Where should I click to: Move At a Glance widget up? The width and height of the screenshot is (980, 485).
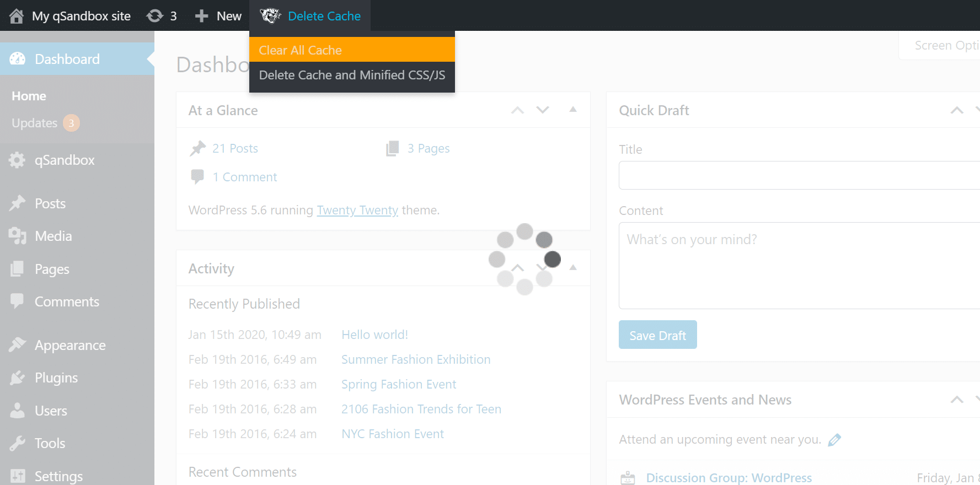[517, 110]
